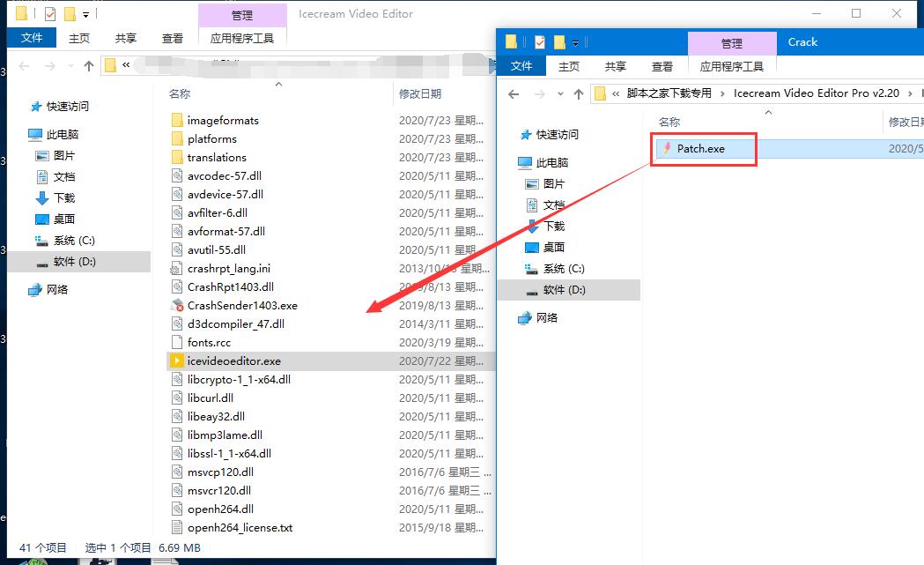The image size is (924, 565).
Task: Select the file name libcrypto-1_1-x64.dll
Action: click(239, 380)
